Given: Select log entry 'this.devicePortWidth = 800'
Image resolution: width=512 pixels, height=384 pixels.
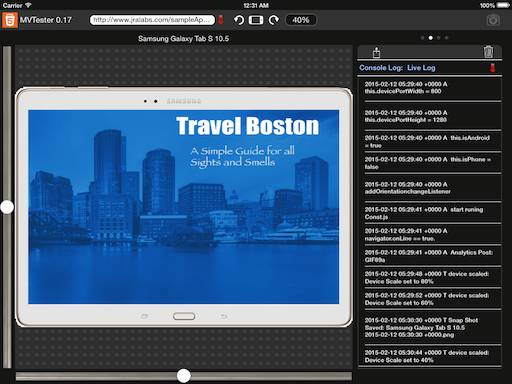Looking at the screenshot, I should point(430,88).
